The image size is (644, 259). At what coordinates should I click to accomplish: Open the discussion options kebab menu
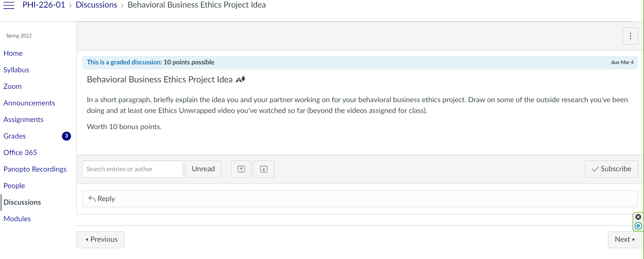[x=630, y=36]
